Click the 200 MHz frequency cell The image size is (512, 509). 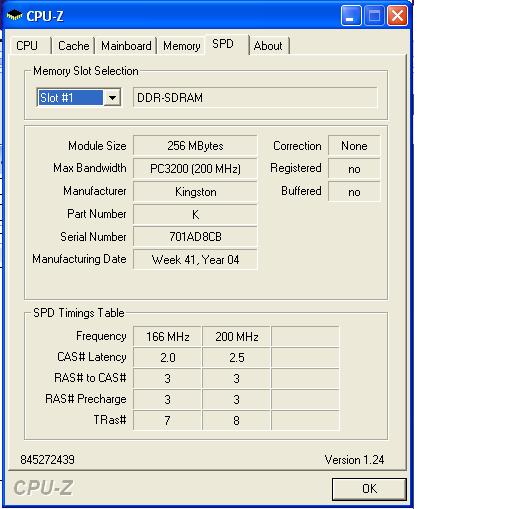pyautogui.click(x=237, y=337)
